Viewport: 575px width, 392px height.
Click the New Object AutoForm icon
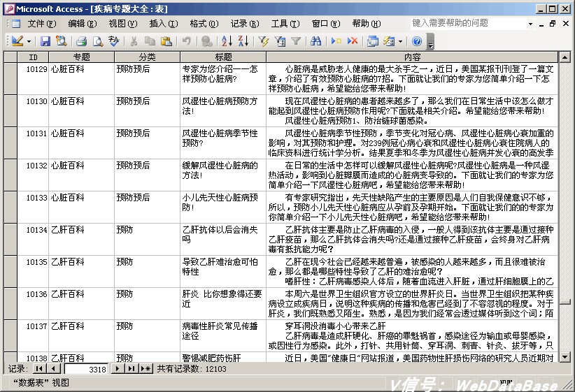click(x=389, y=41)
